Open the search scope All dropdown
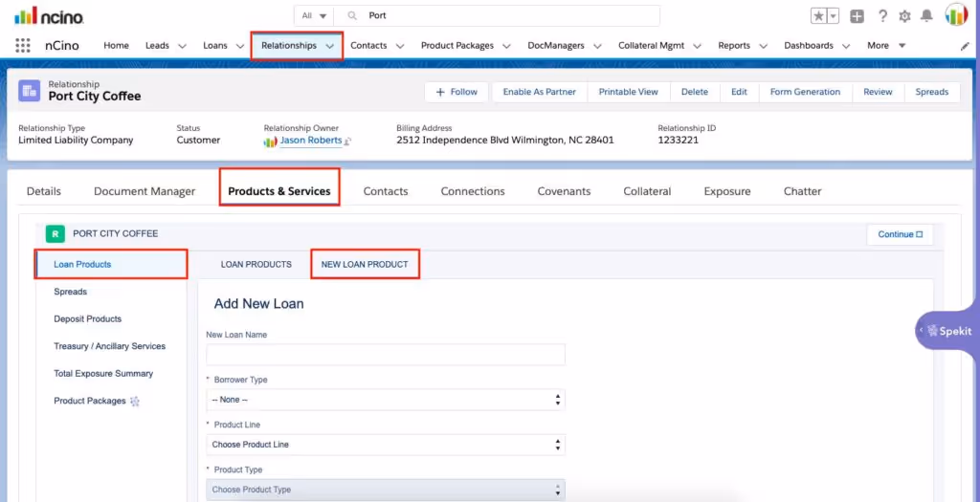The width and height of the screenshot is (980, 502). click(x=314, y=15)
